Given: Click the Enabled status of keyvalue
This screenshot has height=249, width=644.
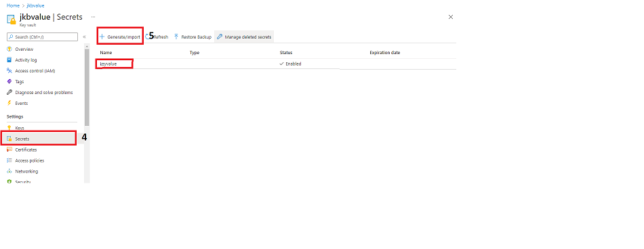Looking at the screenshot, I should (x=290, y=64).
